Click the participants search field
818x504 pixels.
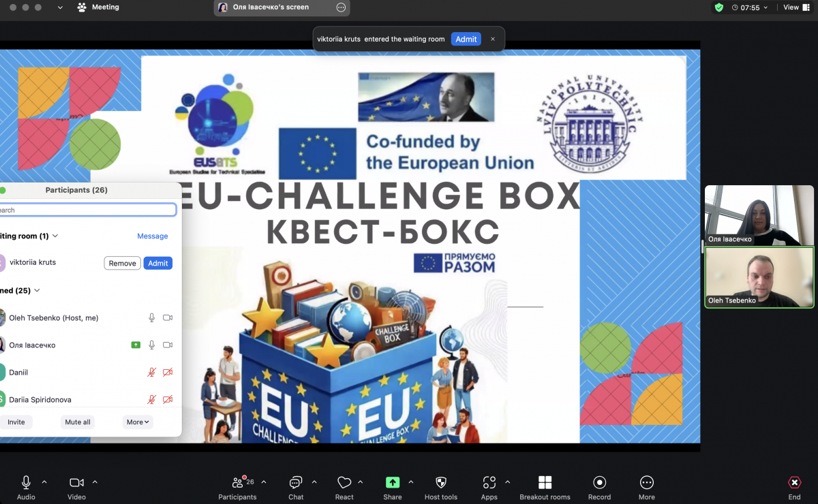click(x=87, y=210)
